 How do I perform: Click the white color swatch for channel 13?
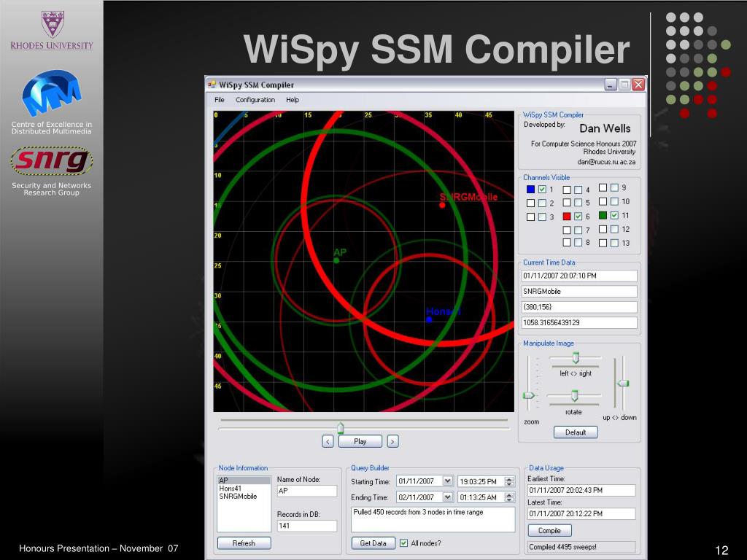[x=603, y=243]
